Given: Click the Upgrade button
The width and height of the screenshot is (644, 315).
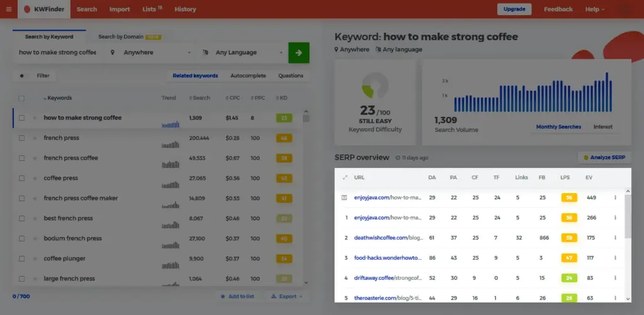Looking at the screenshot, I should [514, 9].
